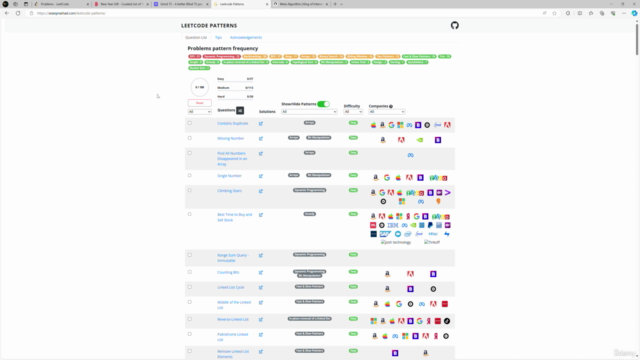Open solution link for Contains Duplicate
Screen dimensions: 640x360
point(261,123)
